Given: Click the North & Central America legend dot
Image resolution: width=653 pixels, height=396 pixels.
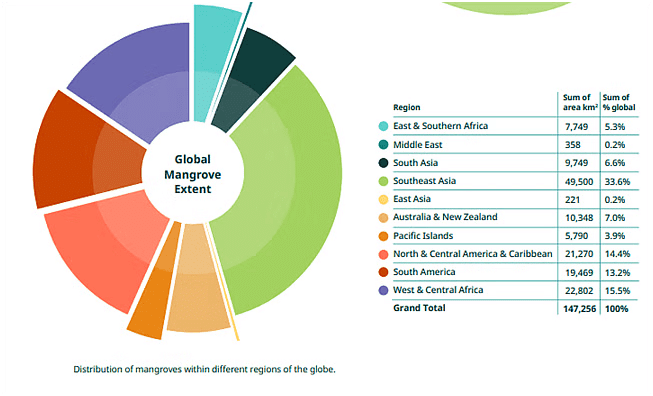Looking at the screenshot, I should tap(383, 254).
